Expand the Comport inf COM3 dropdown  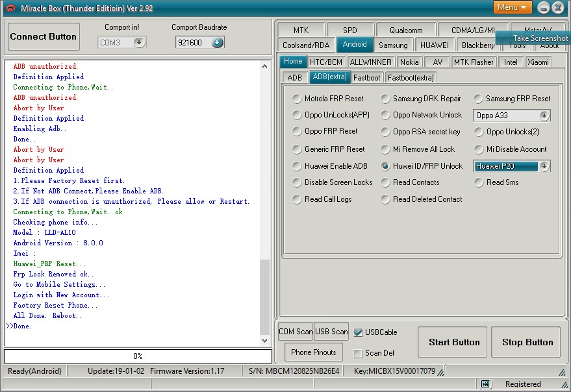139,43
